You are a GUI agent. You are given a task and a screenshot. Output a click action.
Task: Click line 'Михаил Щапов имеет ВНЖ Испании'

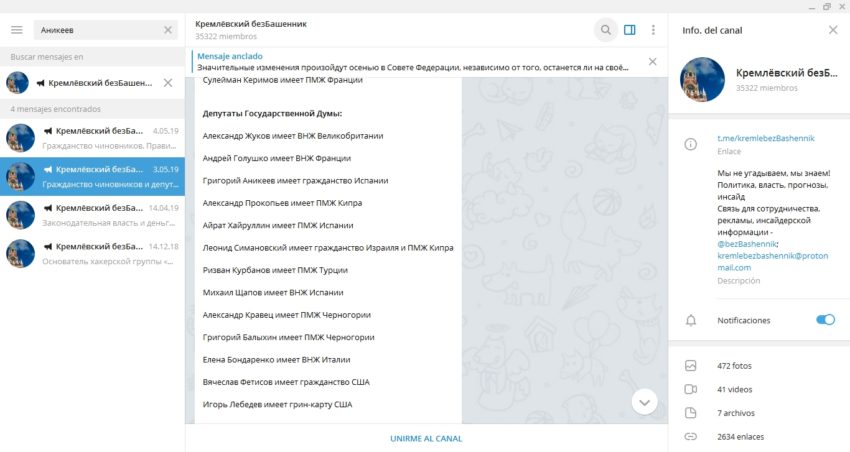point(273,292)
